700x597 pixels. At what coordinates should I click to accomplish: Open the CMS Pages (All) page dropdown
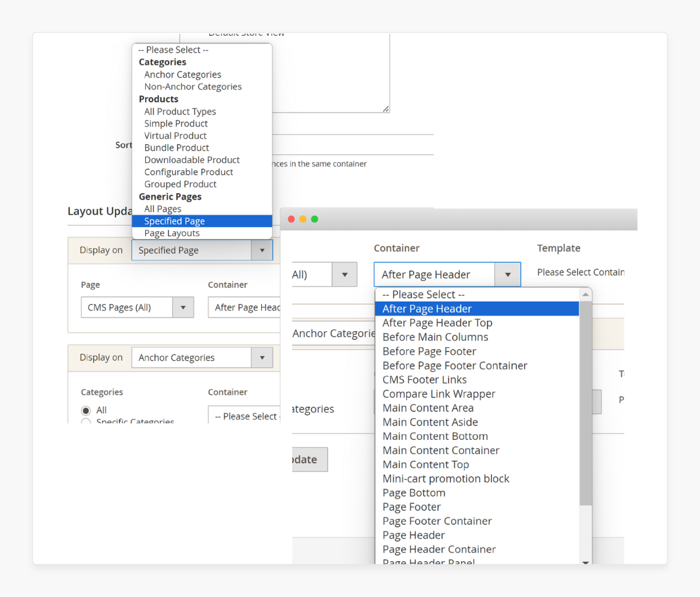pos(137,307)
